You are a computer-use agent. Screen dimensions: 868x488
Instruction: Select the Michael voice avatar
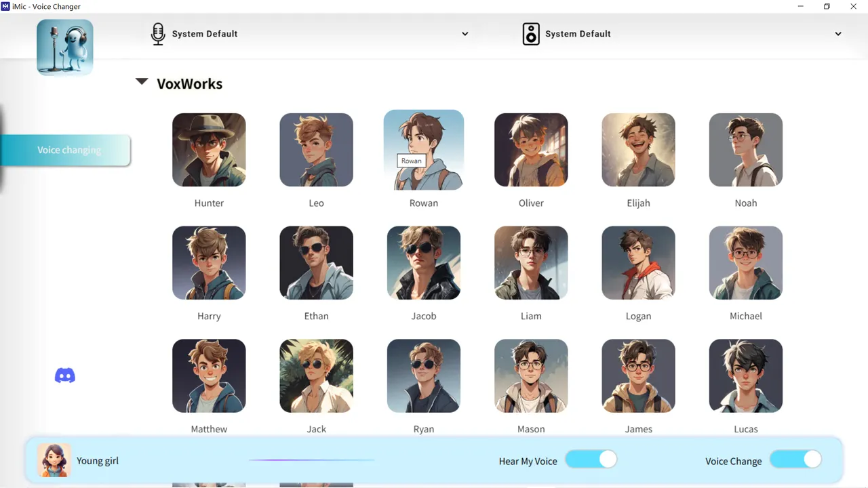point(746,263)
